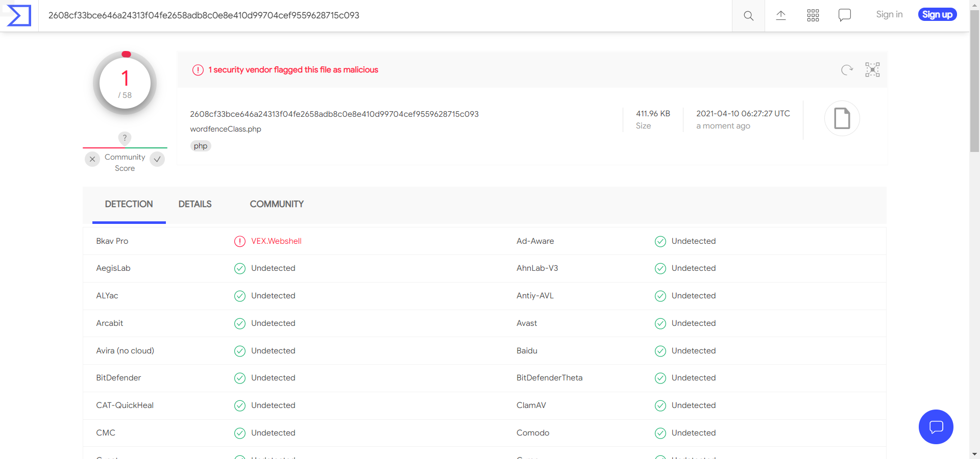Click the scrollbar down arrow
This screenshot has height=459, width=980.
point(975,454)
